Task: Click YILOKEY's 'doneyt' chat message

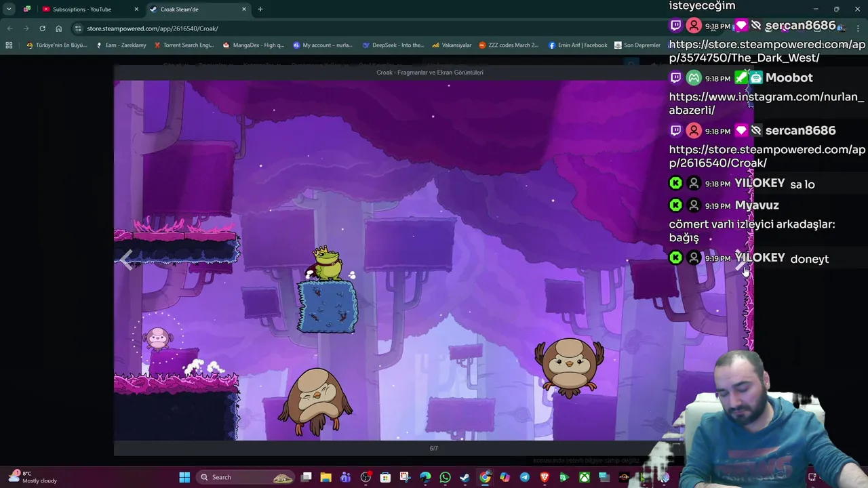Action: [x=810, y=259]
